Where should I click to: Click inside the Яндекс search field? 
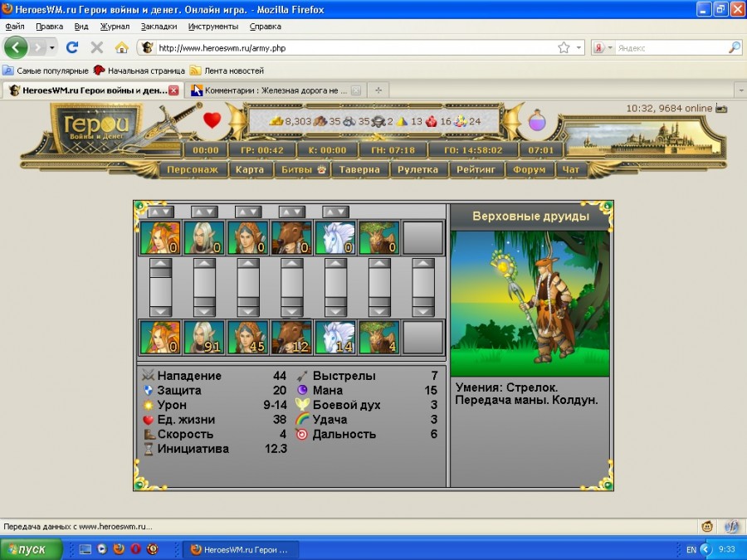(x=671, y=47)
